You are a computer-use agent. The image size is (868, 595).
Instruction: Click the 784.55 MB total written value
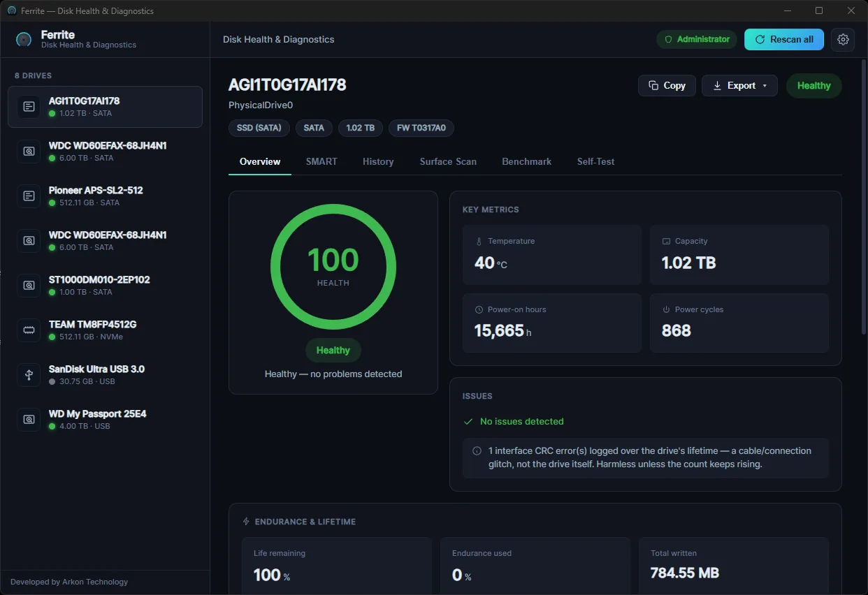point(685,573)
